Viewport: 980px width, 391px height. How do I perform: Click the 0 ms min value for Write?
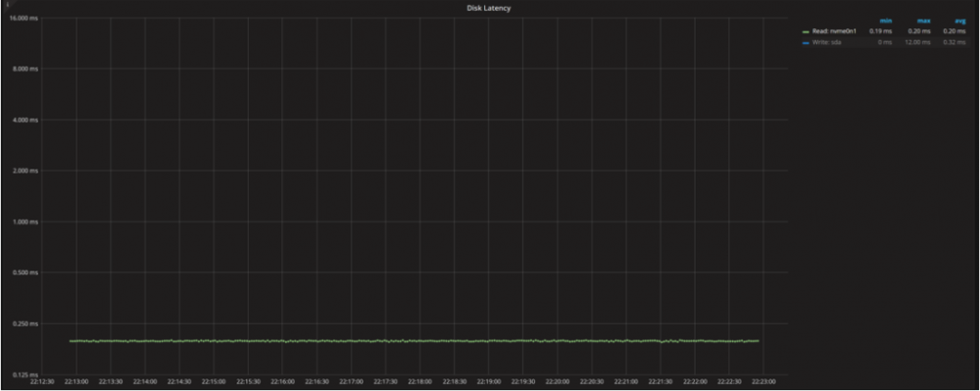point(884,42)
